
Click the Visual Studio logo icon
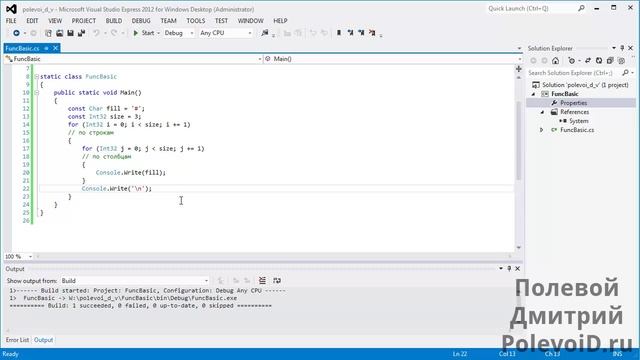(x=11, y=9)
